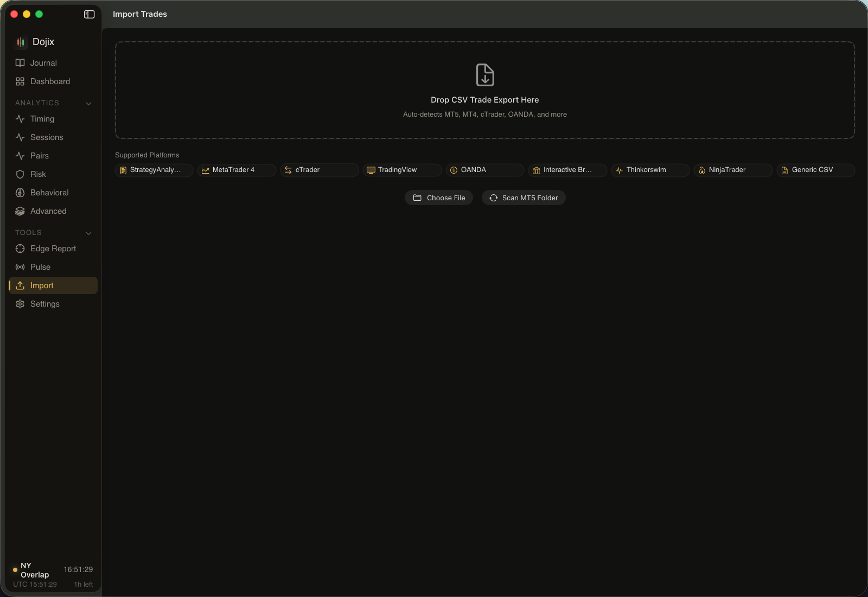Select the MetaTrader 4 platform chip

(x=236, y=170)
